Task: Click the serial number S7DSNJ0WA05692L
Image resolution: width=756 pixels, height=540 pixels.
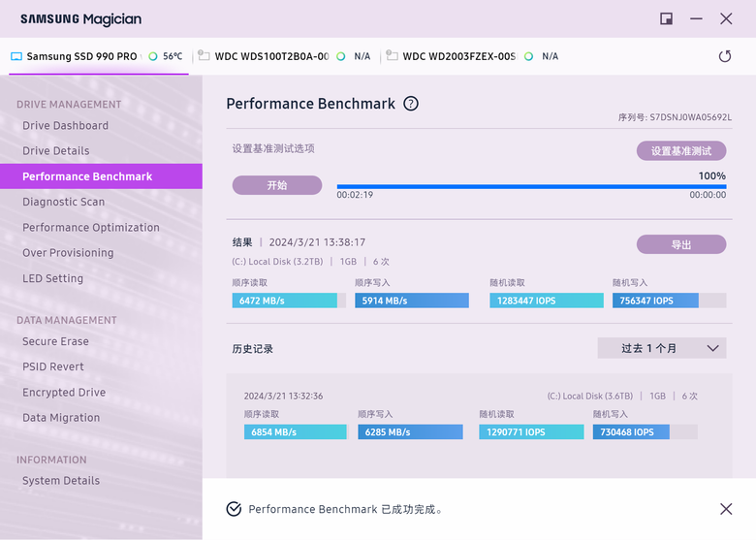Action: (690, 117)
